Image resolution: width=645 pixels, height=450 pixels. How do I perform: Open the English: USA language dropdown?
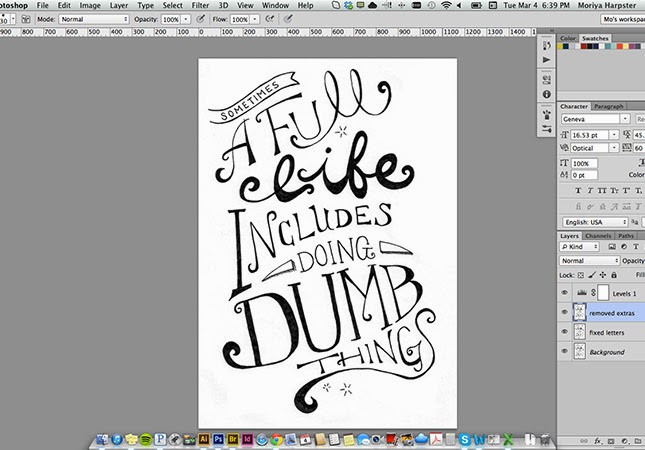(x=595, y=222)
